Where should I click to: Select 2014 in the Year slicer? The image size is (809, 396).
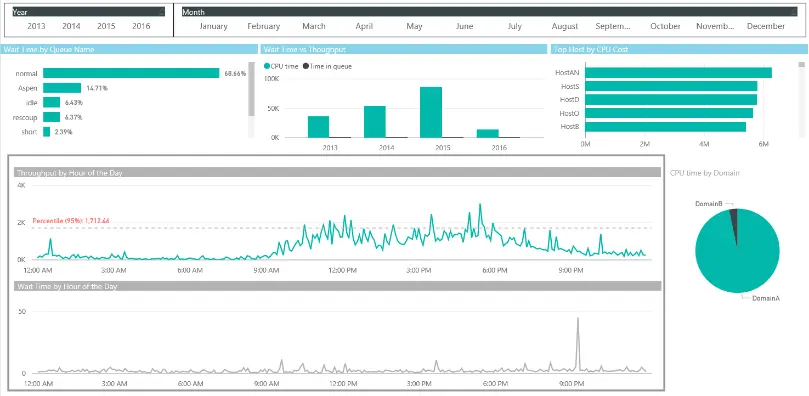coord(71,26)
